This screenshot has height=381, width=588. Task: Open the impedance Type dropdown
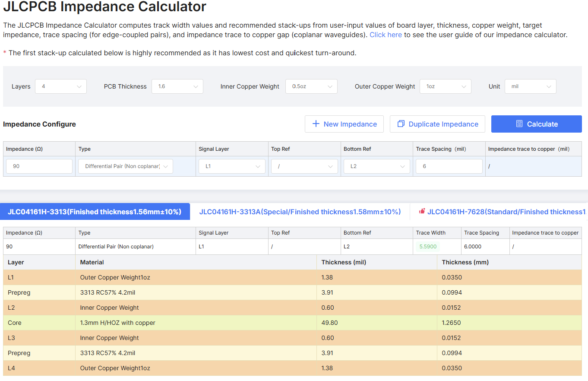click(x=125, y=166)
